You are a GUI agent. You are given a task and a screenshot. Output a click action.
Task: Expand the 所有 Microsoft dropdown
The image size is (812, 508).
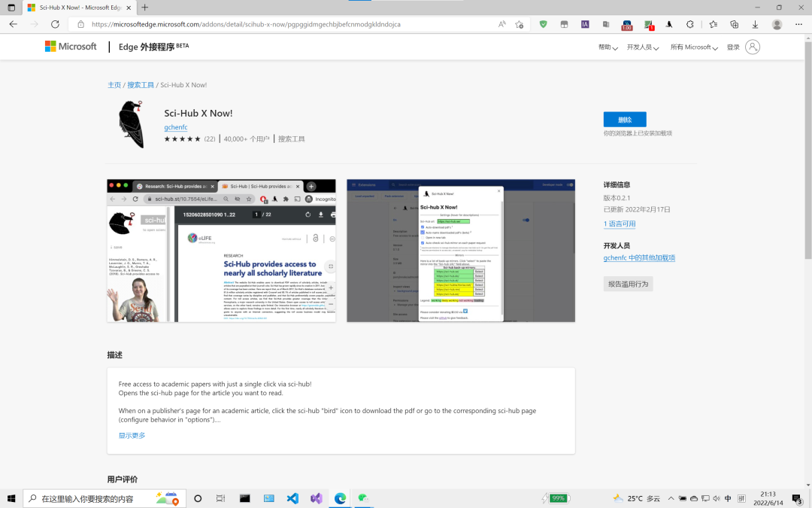point(694,47)
